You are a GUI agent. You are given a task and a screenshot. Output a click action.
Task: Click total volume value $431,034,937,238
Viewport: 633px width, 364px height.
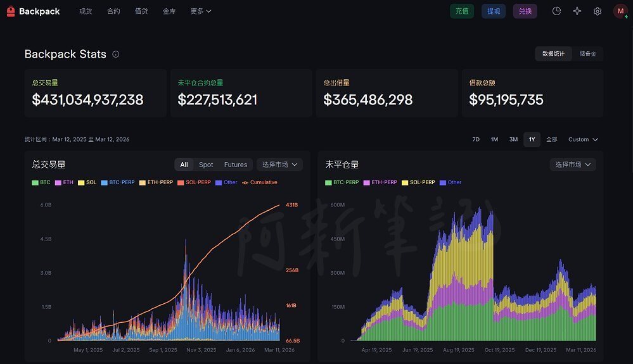point(87,100)
